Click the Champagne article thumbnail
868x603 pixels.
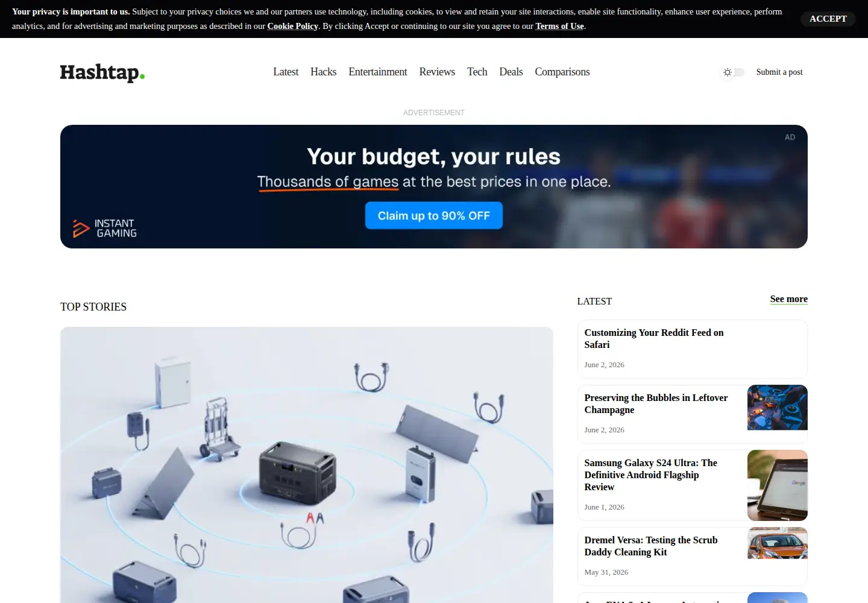coord(778,408)
